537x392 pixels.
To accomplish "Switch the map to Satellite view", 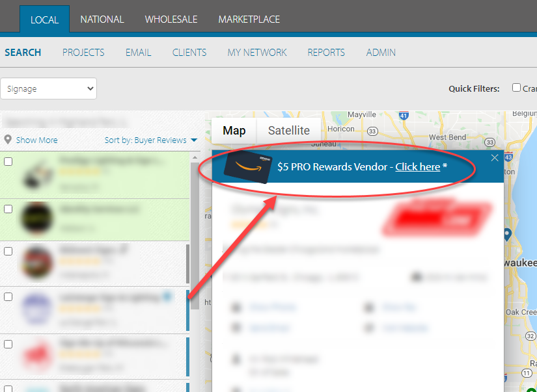I will 289,130.
